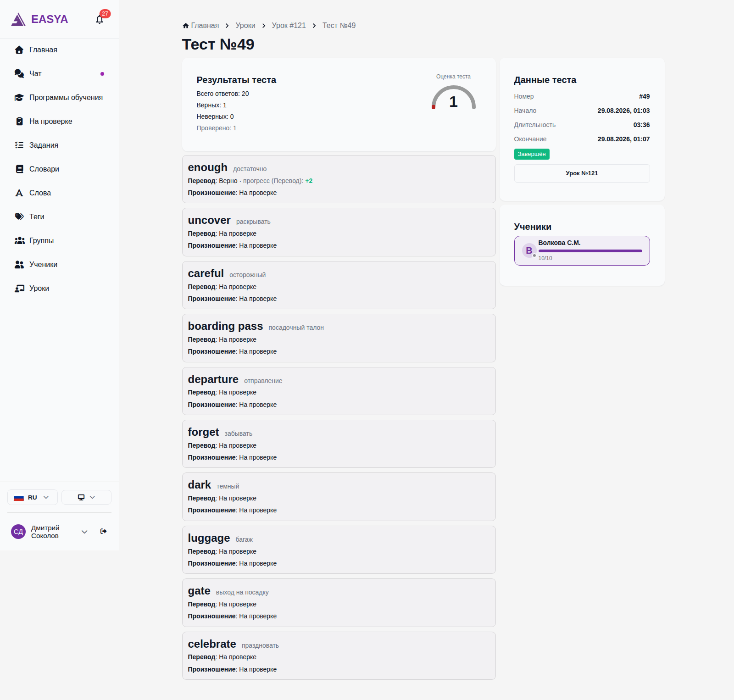The height and width of the screenshot is (700, 734).
Task: Open the Чат chat icon
Action: coord(19,73)
